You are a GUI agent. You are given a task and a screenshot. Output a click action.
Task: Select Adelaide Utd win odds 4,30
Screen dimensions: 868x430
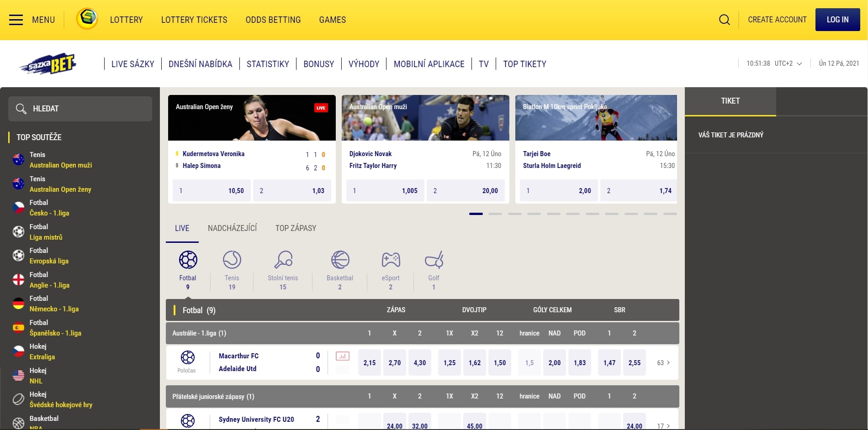click(420, 362)
